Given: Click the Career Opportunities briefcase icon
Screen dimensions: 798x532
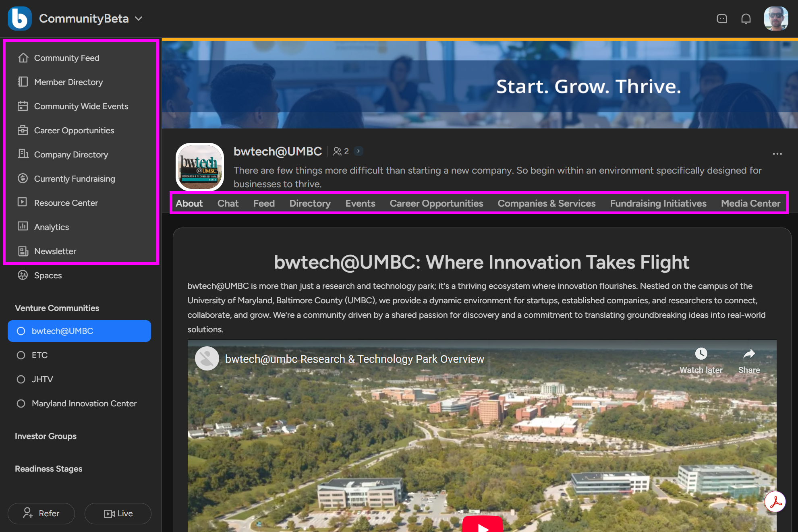Looking at the screenshot, I should point(23,130).
